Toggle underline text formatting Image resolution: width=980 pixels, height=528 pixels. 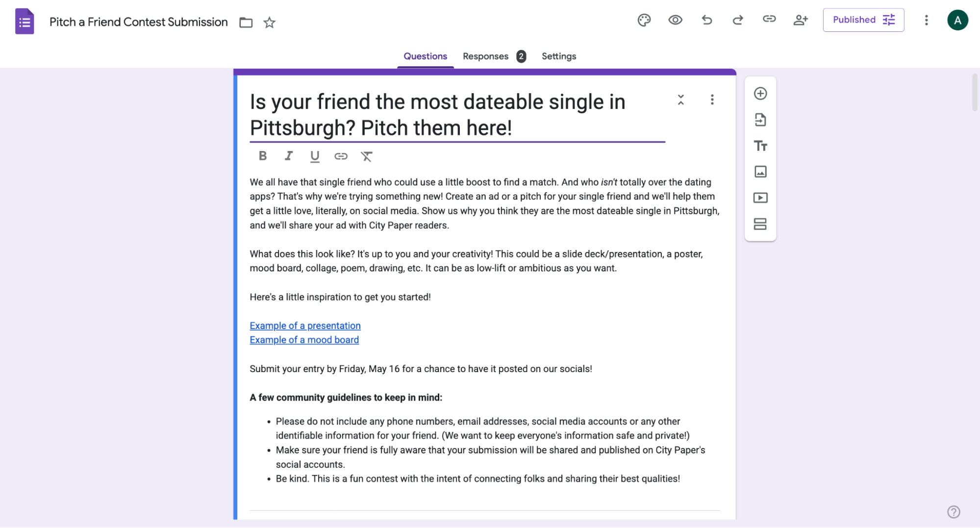[x=315, y=156]
